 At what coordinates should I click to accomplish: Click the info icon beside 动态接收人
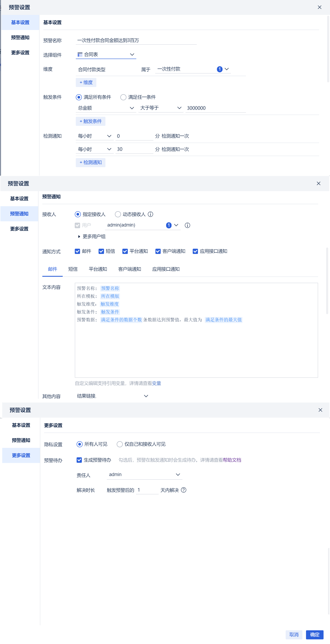[x=150, y=214]
